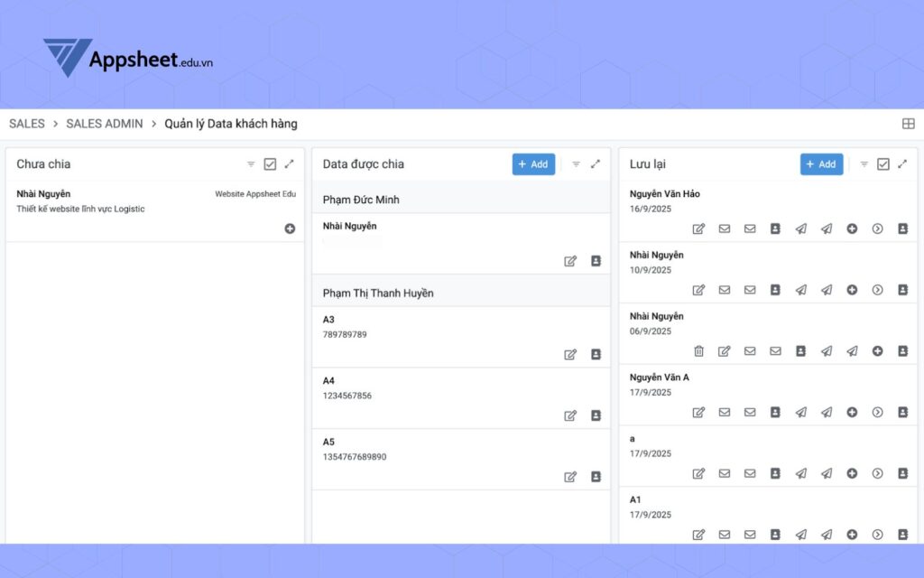Click Add button in Data được chia panel

coord(533,164)
